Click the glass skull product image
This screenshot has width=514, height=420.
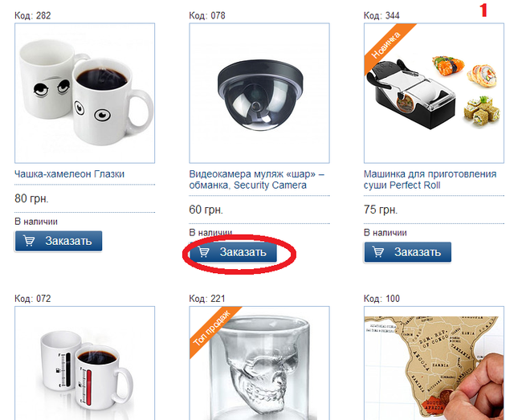pos(259,363)
